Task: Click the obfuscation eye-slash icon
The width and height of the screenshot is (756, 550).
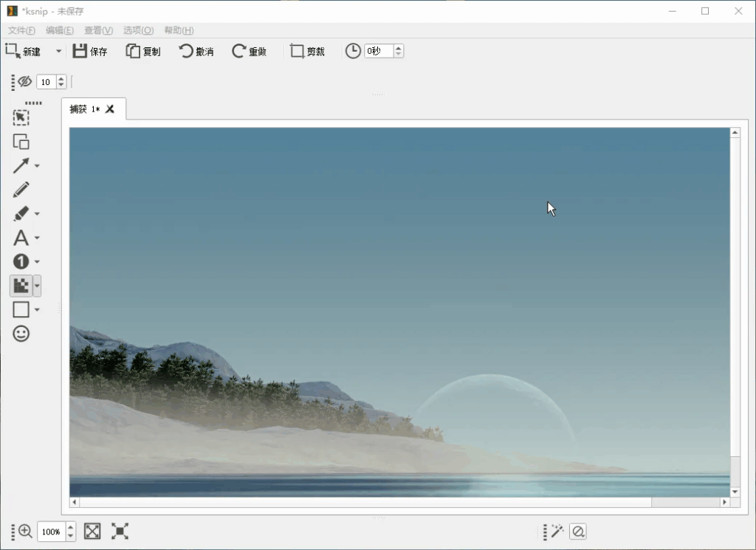Action: coord(24,81)
